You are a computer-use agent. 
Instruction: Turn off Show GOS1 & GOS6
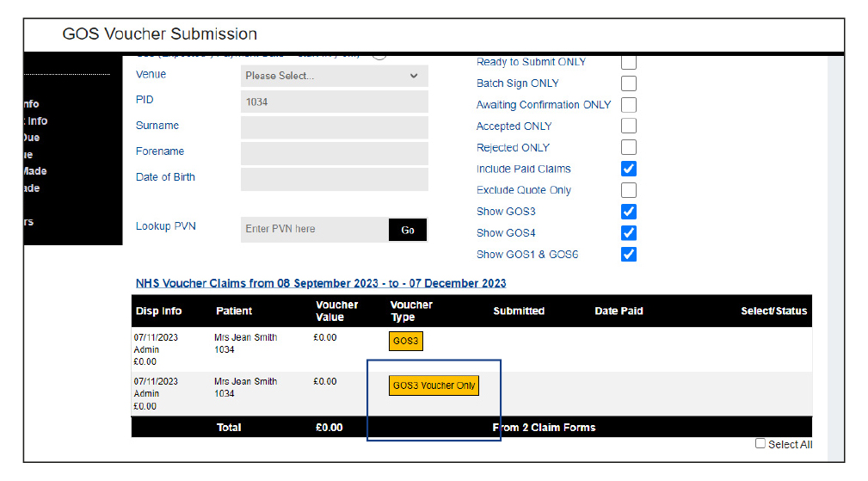pyautogui.click(x=629, y=255)
